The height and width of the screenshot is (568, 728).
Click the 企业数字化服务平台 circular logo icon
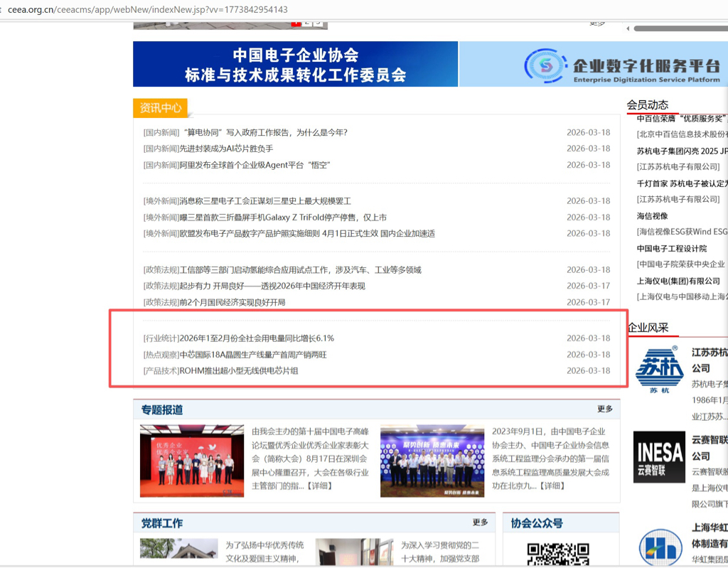[545, 65]
